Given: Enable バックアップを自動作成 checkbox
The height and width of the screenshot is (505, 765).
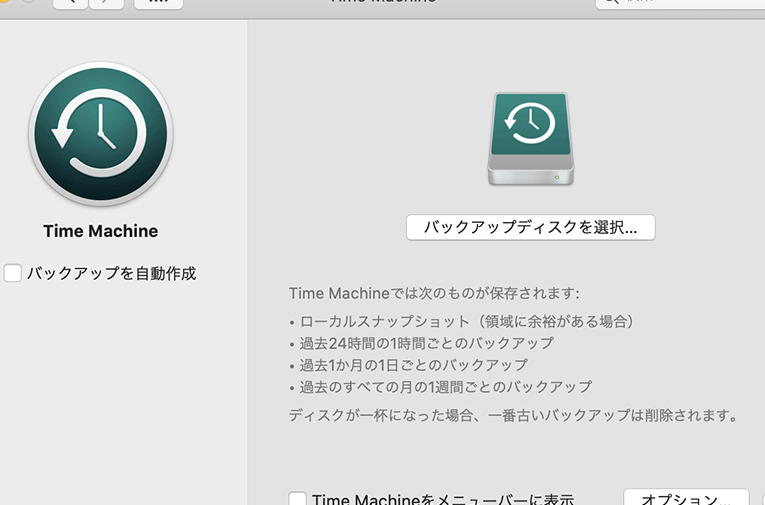Looking at the screenshot, I should [13, 273].
